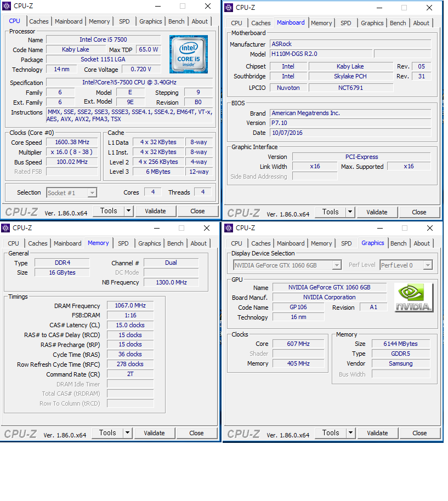Click the Close button in the Memory Timings window
Screen dimensions: 448x501
196,433
